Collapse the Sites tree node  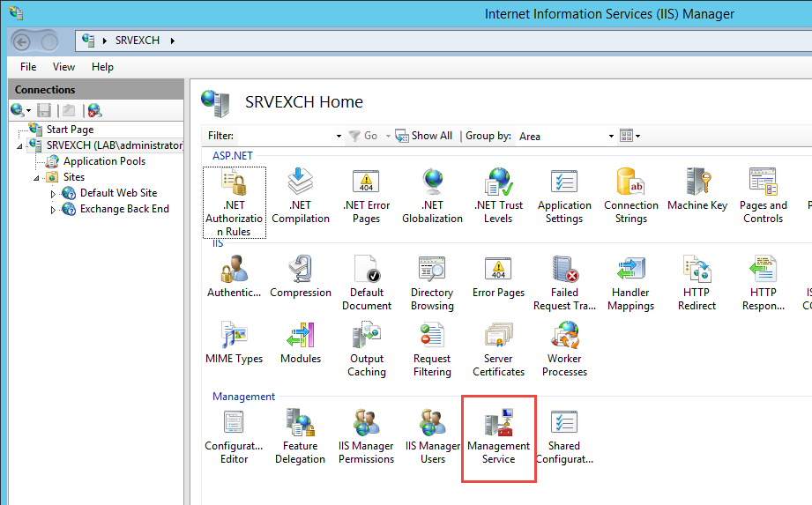click(x=36, y=178)
